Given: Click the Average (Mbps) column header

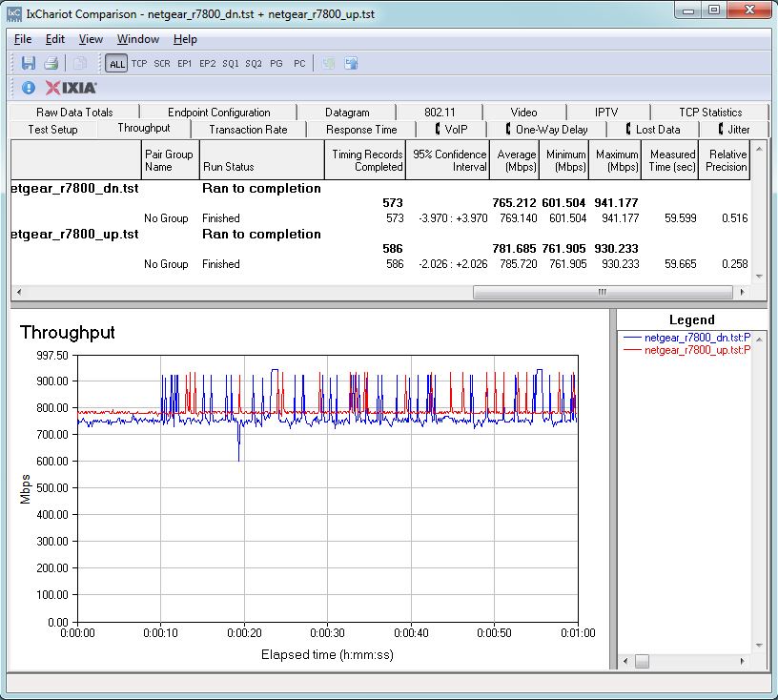Looking at the screenshot, I should coord(515,160).
